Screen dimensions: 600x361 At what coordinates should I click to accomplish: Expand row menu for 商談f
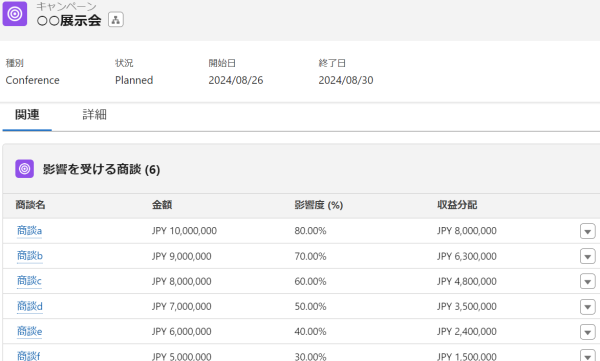pyautogui.click(x=587, y=356)
